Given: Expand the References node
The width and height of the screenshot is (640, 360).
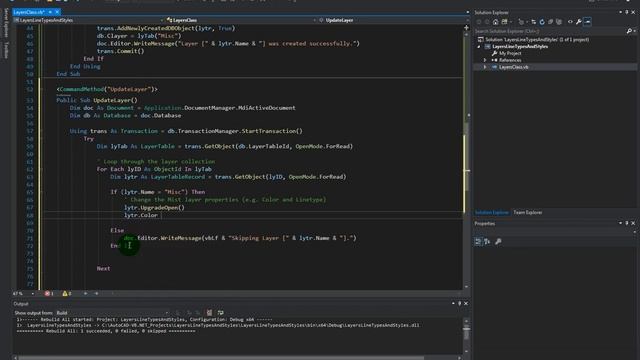Looking at the screenshot, I should (x=485, y=60).
